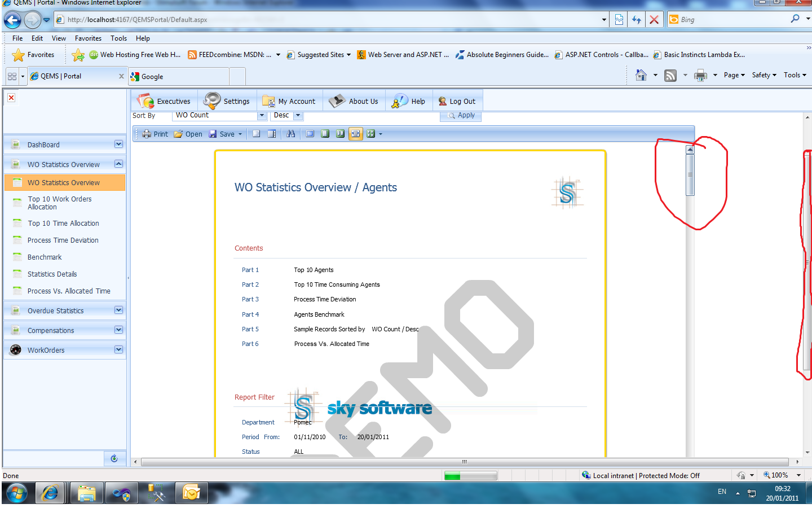
Task: Click Part 3 contents link
Action: pyautogui.click(x=250, y=299)
